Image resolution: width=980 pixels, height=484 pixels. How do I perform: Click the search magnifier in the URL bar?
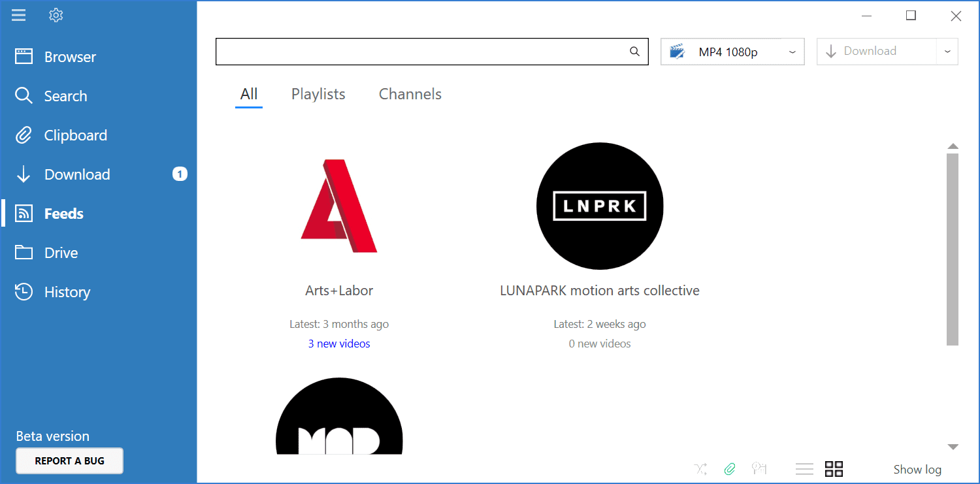(634, 52)
